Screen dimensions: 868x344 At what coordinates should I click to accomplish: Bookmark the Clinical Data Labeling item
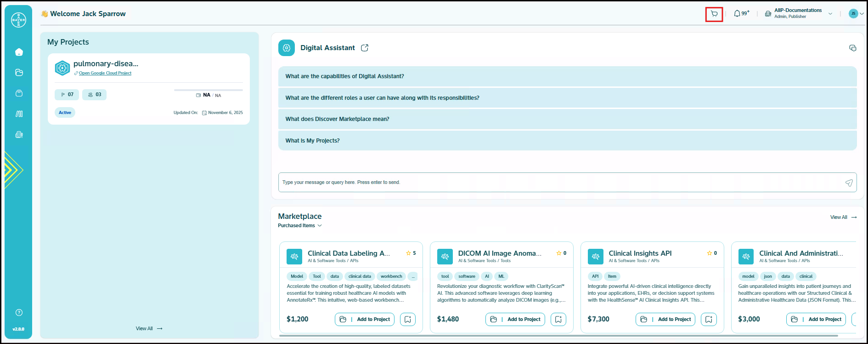coord(408,319)
